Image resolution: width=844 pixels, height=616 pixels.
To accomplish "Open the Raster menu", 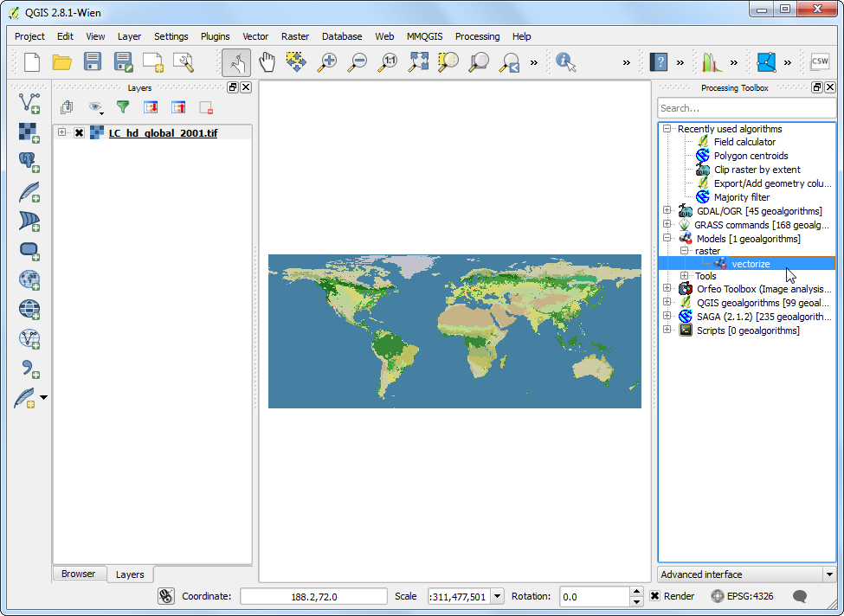I will (x=295, y=36).
